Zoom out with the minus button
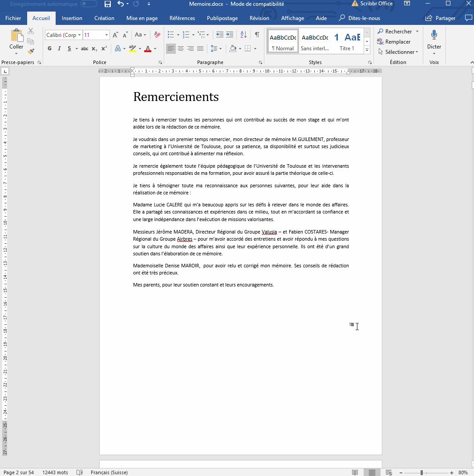Image resolution: width=474 pixels, height=476 pixels. point(401,472)
